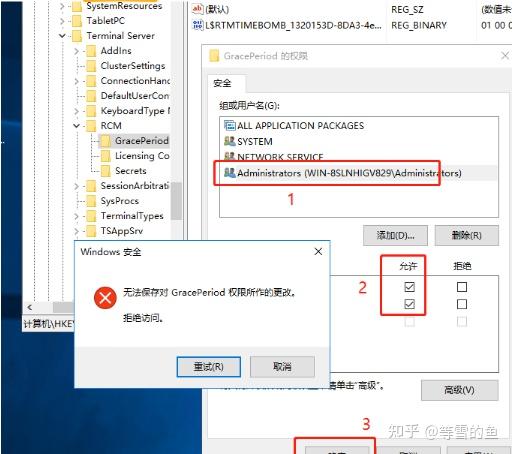Open advanced settings with 高级(V)

tap(460, 390)
